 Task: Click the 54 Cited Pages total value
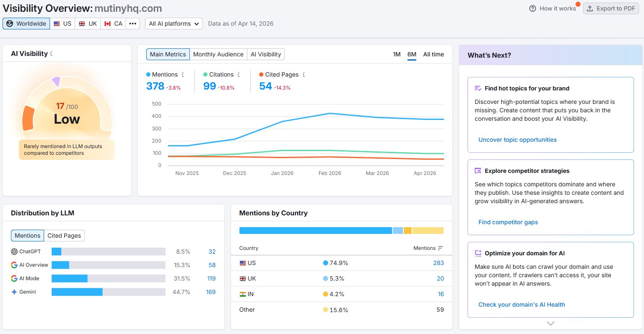pos(265,86)
